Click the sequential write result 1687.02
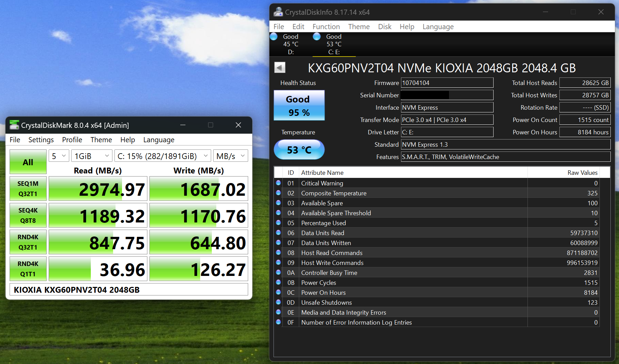This screenshot has height=364, width=619. click(199, 189)
